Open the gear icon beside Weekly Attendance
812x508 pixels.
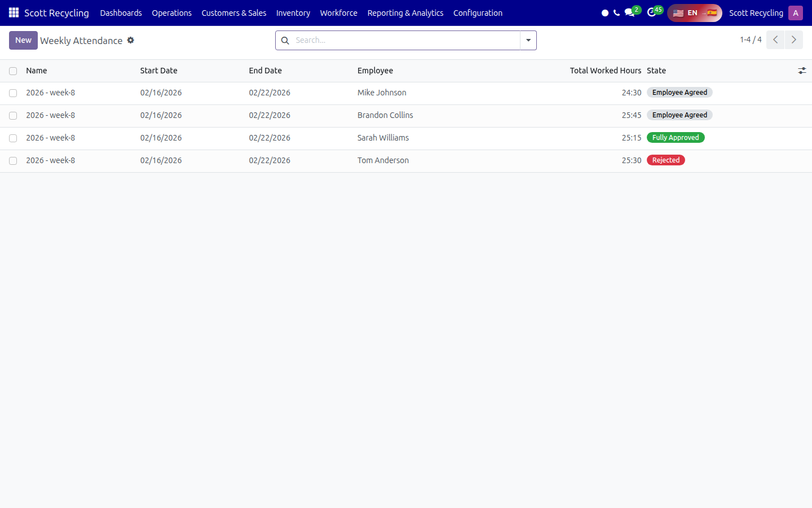[x=131, y=40]
